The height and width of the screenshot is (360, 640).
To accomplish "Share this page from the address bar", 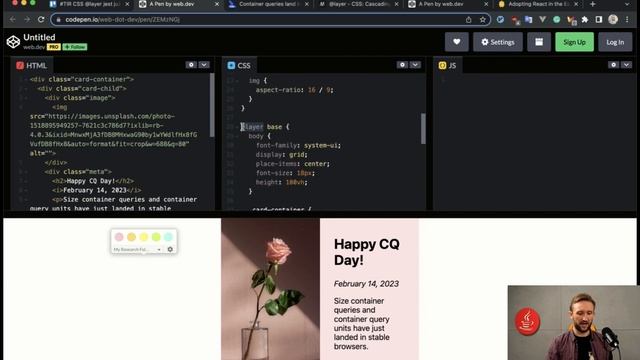I will [x=469, y=20].
